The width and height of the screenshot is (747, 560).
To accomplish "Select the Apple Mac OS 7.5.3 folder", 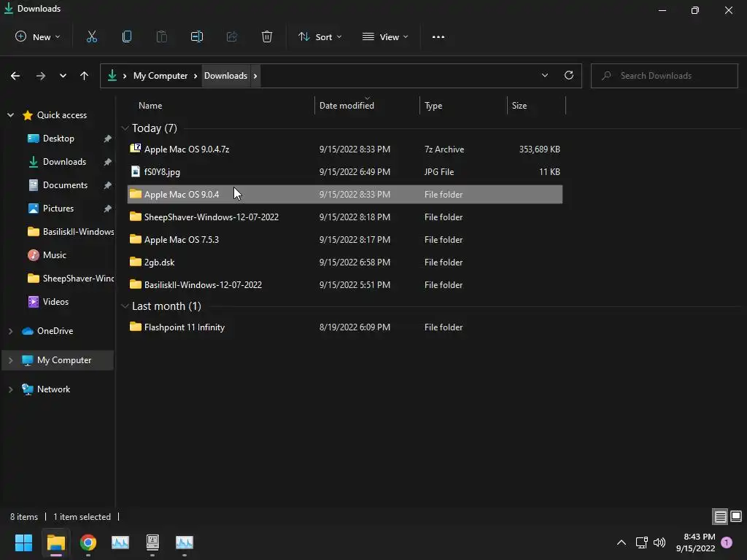I will [344, 239].
